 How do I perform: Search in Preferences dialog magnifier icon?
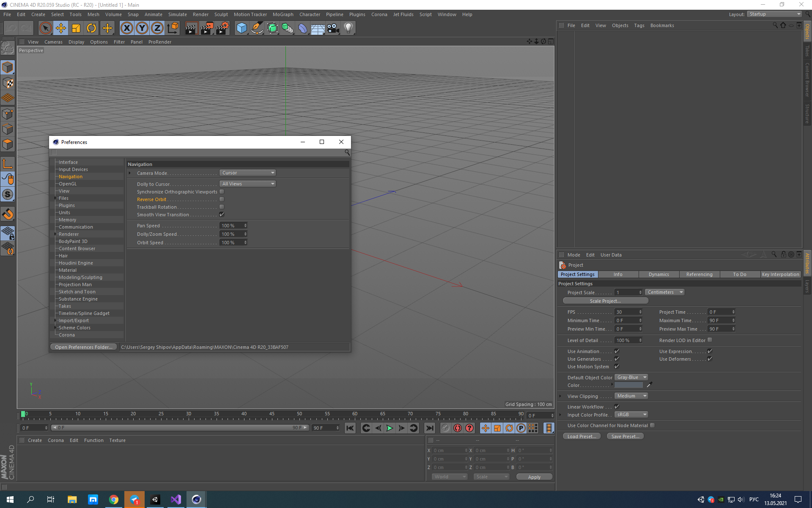[x=347, y=152]
